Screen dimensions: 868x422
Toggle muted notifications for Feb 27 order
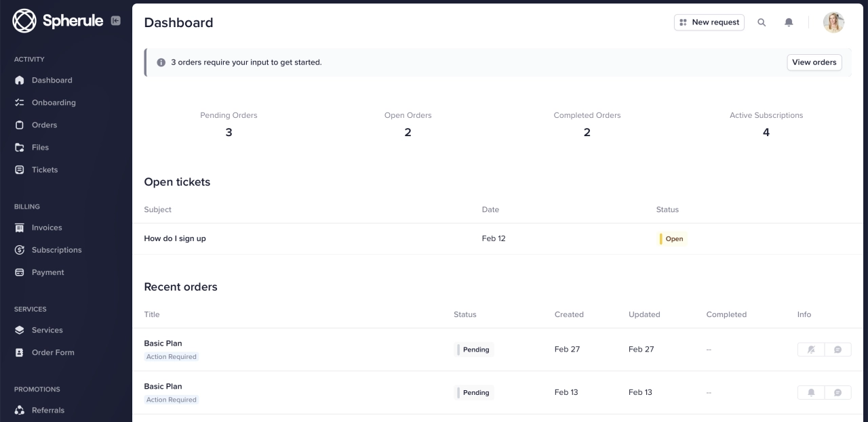click(811, 350)
